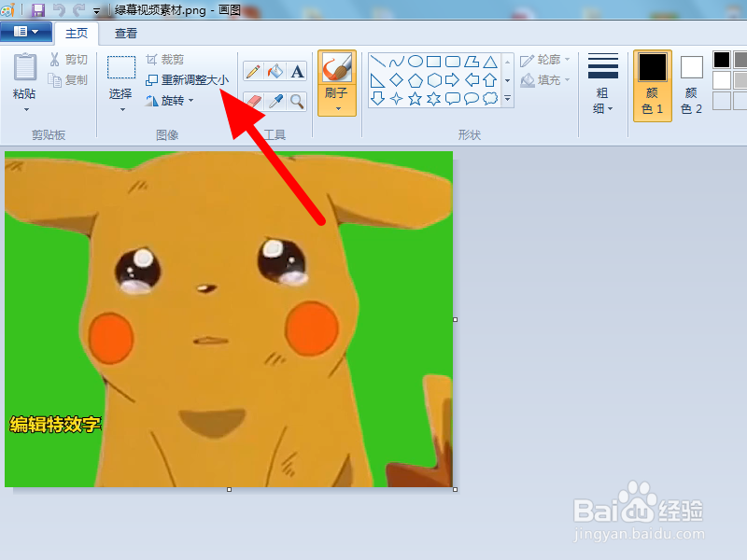Choose the Curve shape
This screenshot has height=560, width=747.
coord(396,62)
